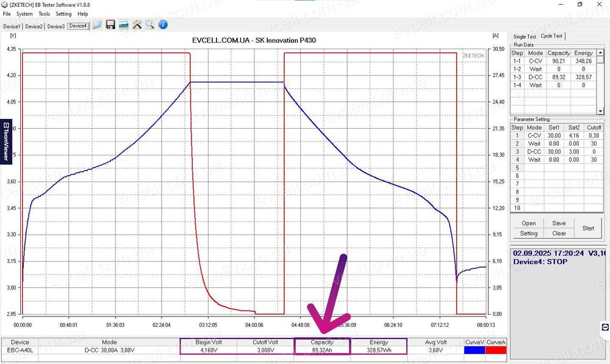Click the red CurveA color swatch
This screenshot has width=610, height=364.
click(x=495, y=350)
